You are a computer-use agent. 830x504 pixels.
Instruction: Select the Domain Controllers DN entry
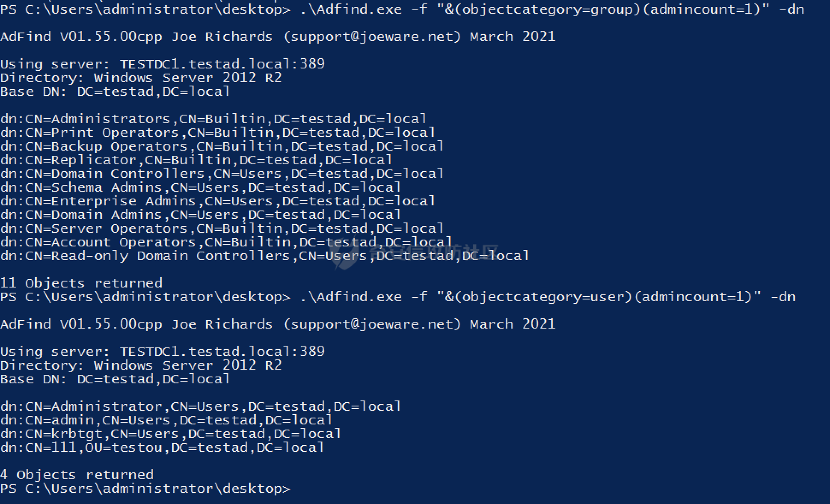[x=222, y=173]
